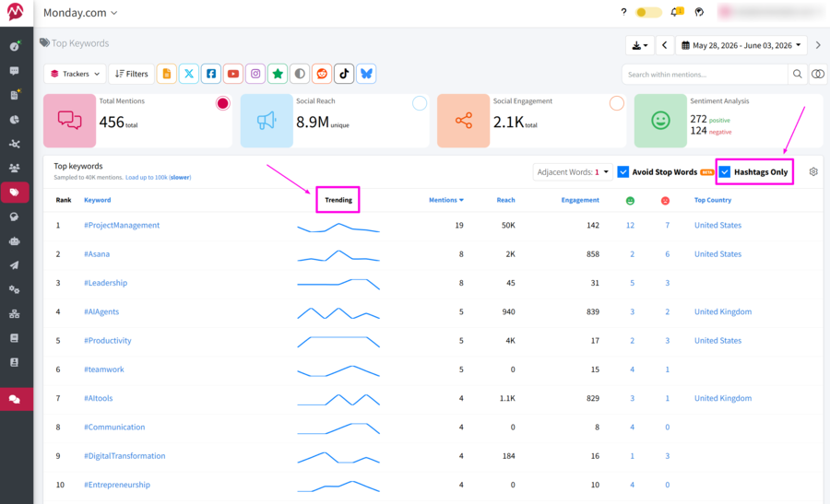Image resolution: width=830 pixels, height=504 pixels.
Task: Open the mentions speech-bubble sidebar icon
Action: click(x=15, y=71)
